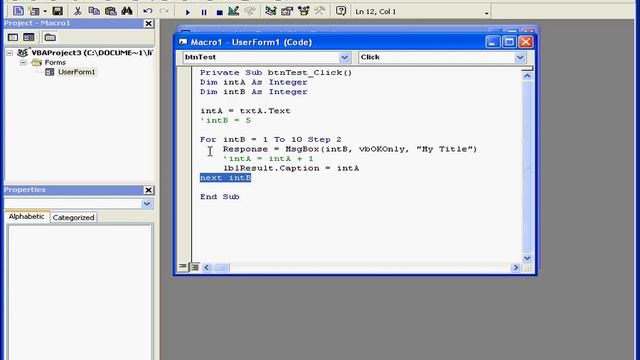This screenshot has width=640, height=360.
Task: Switch to the Alphabetic tab
Action: pyautogui.click(x=27, y=217)
